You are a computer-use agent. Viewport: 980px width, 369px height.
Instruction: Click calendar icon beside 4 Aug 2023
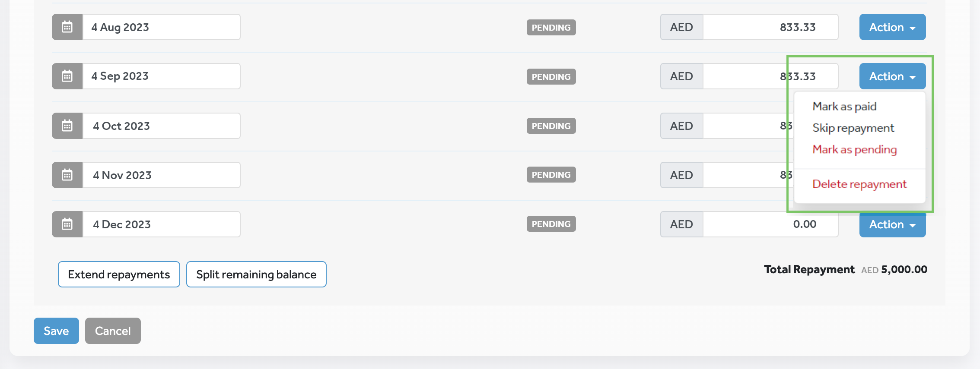click(67, 27)
